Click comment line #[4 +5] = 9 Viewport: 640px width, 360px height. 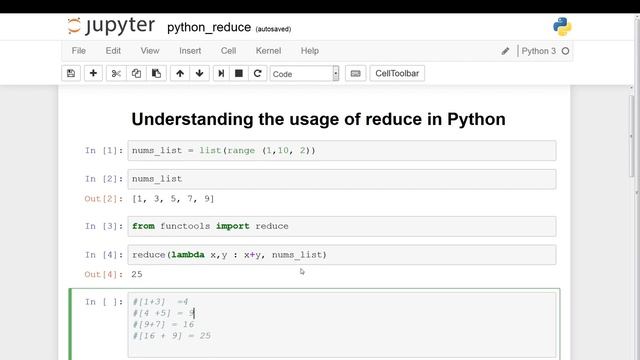pyautogui.click(x=163, y=313)
